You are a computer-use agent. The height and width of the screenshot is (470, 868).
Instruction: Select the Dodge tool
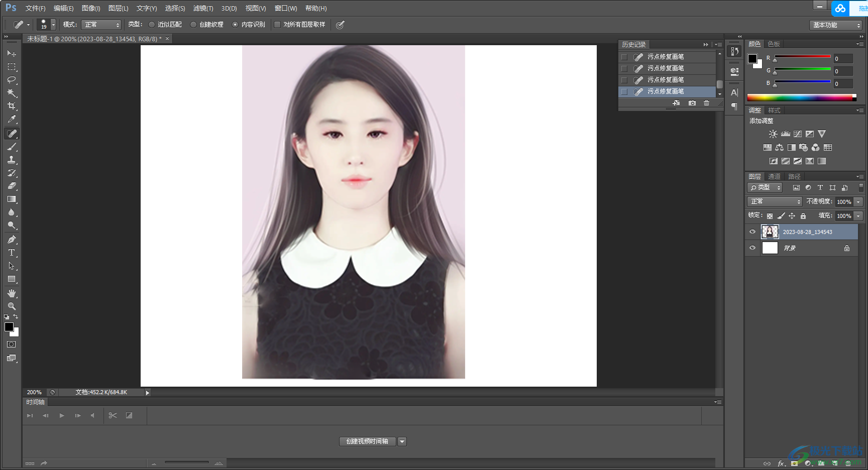12,225
